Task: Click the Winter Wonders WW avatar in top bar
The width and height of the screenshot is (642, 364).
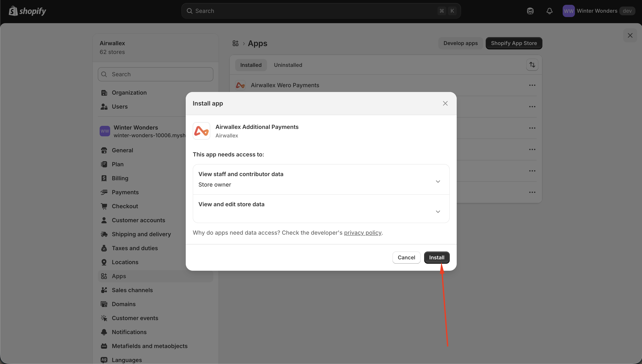Action: pos(569,11)
